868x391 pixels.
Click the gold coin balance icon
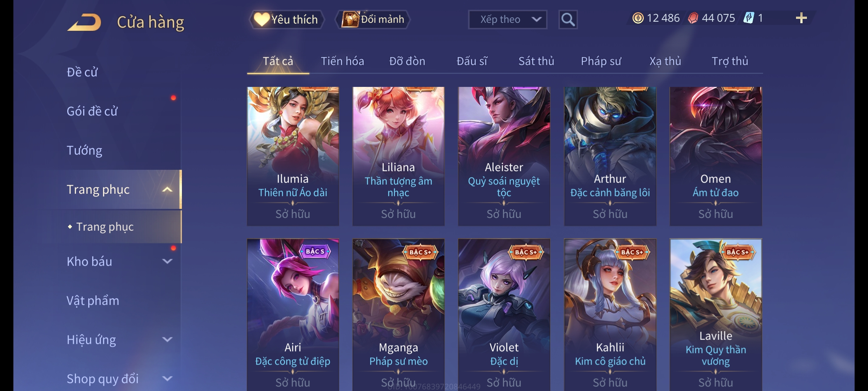tap(638, 18)
